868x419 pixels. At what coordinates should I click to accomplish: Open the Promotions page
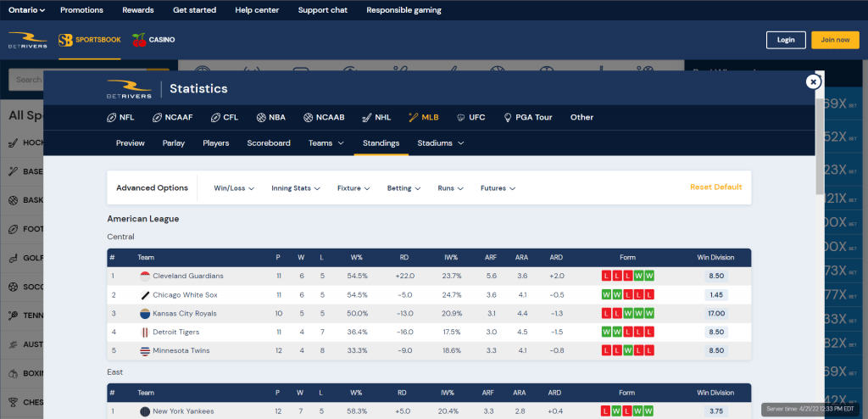(x=81, y=10)
